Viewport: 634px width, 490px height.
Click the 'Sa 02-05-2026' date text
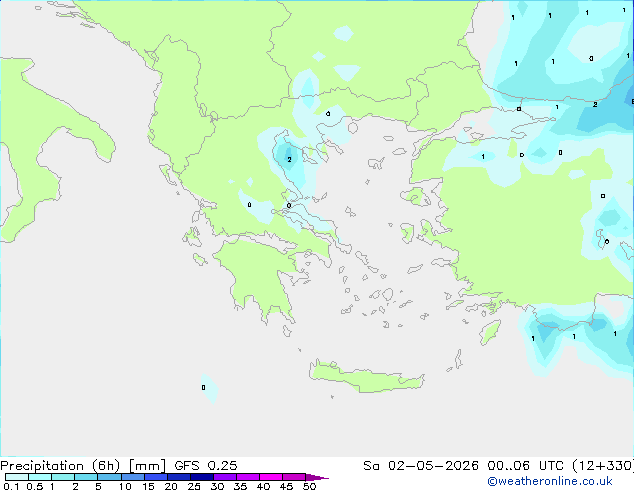(421, 466)
